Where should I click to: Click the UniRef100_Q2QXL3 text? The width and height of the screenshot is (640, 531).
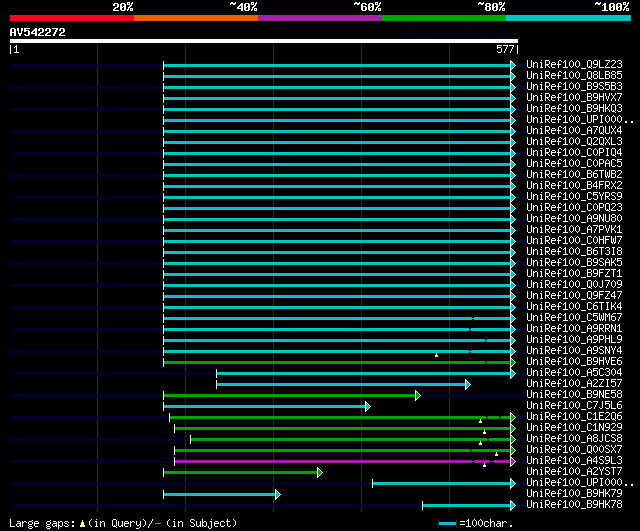coord(574,142)
